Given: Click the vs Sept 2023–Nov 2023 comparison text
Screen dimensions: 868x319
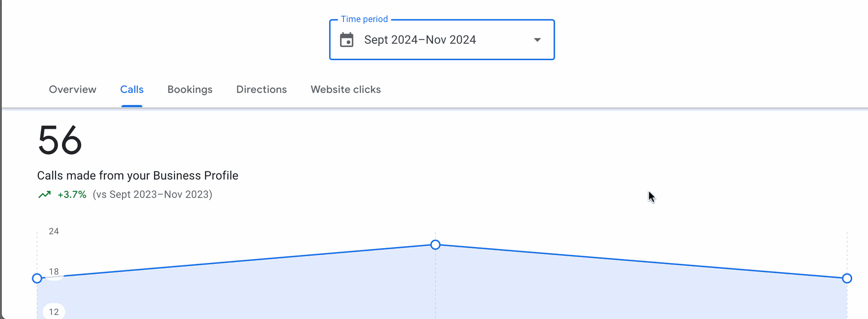Looking at the screenshot, I should click(152, 195).
